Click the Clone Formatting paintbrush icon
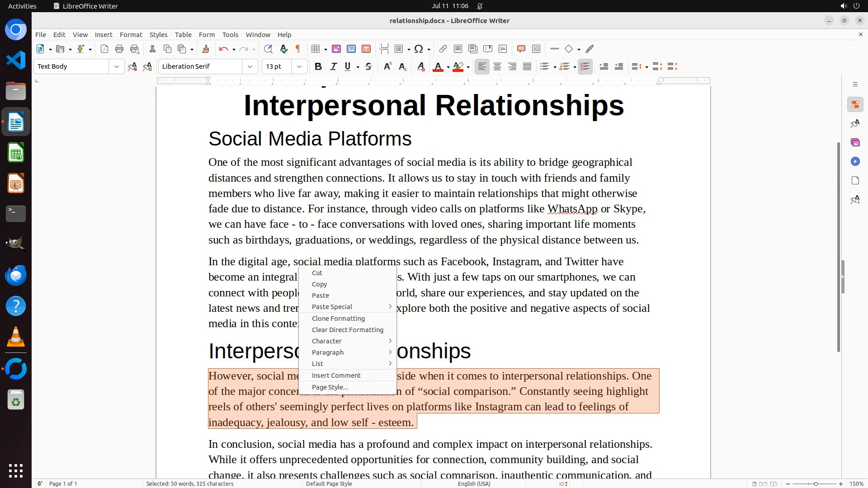868x488 pixels. click(205, 49)
